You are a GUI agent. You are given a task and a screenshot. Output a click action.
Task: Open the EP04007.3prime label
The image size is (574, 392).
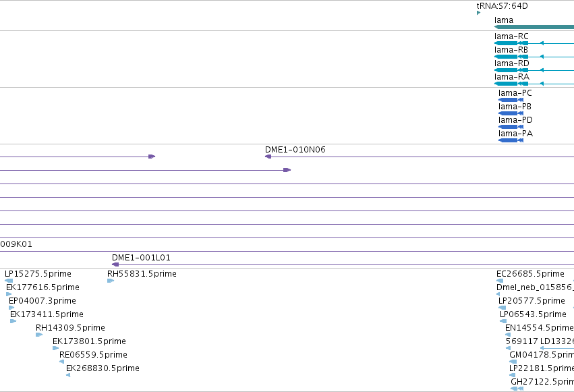click(42, 301)
